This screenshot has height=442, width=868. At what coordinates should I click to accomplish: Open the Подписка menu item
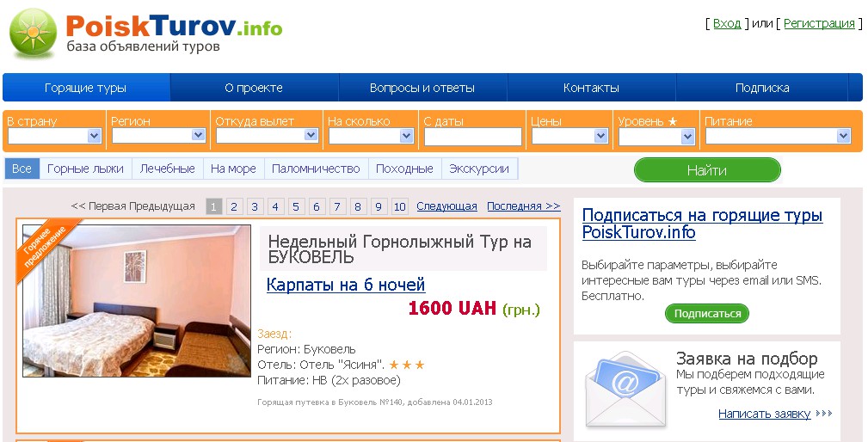click(x=761, y=88)
